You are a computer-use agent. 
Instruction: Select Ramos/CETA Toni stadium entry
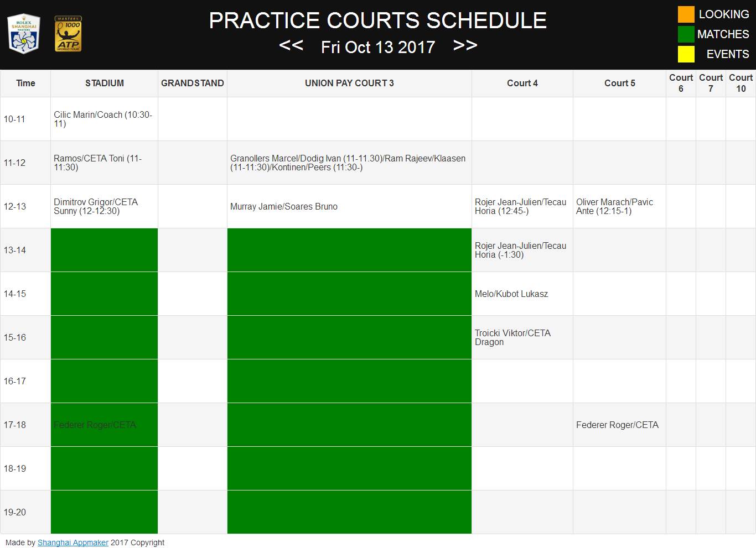tap(98, 163)
